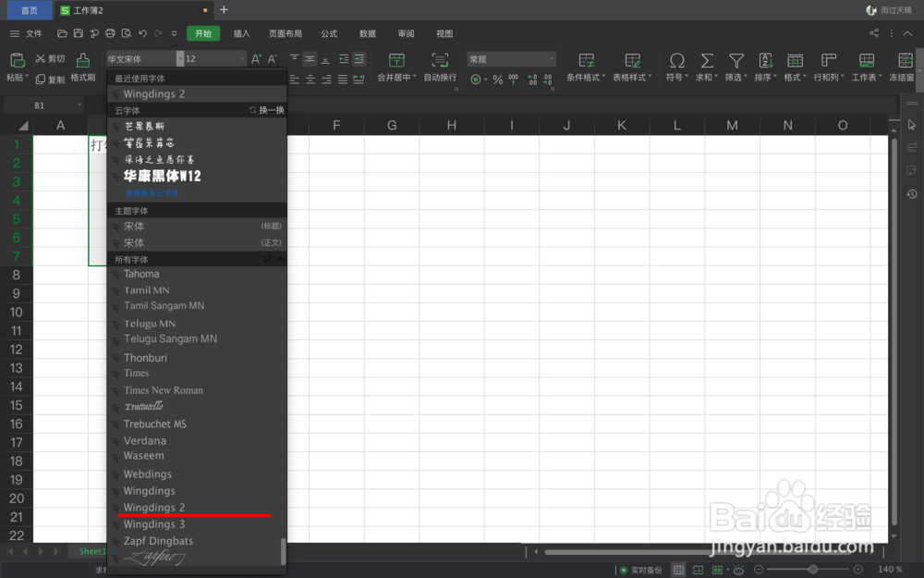Viewport: 924px width, 578px height.
Task: Click 换一换 to refresh cloud fonts
Action: click(x=267, y=110)
